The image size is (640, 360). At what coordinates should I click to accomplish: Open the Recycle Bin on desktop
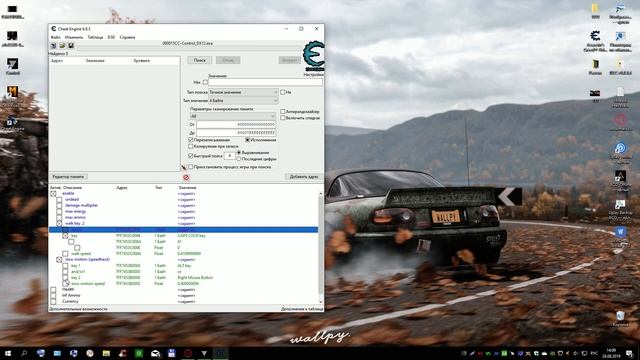[620, 318]
